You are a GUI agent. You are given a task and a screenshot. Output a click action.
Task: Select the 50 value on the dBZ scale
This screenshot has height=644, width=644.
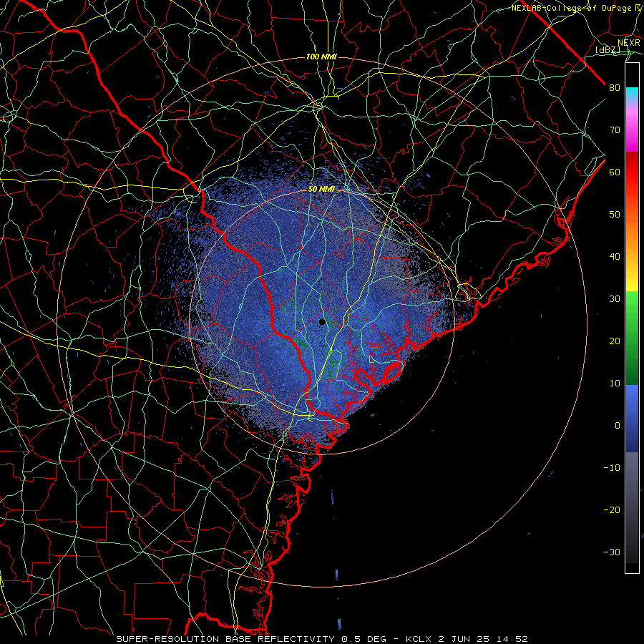[x=615, y=215]
